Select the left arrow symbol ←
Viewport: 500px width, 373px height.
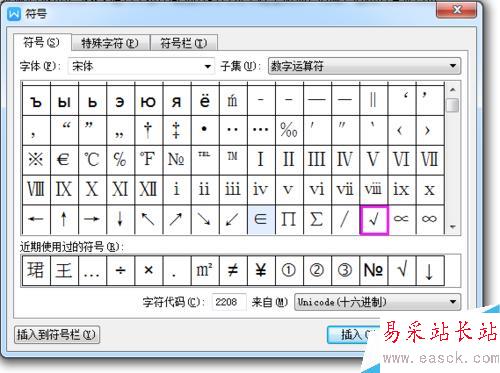pyautogui.click(x=36, y=220)
